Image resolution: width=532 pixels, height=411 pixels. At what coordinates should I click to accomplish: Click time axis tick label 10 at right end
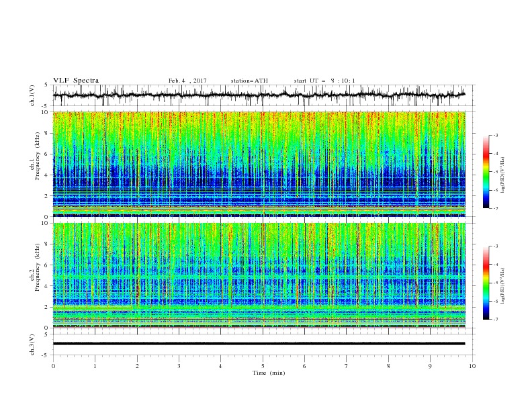pos(472,366)
